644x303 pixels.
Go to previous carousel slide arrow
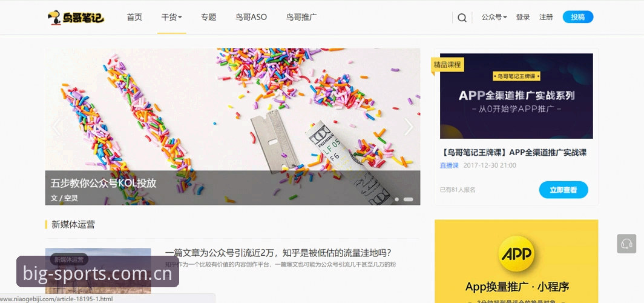(x=57, y=127)
